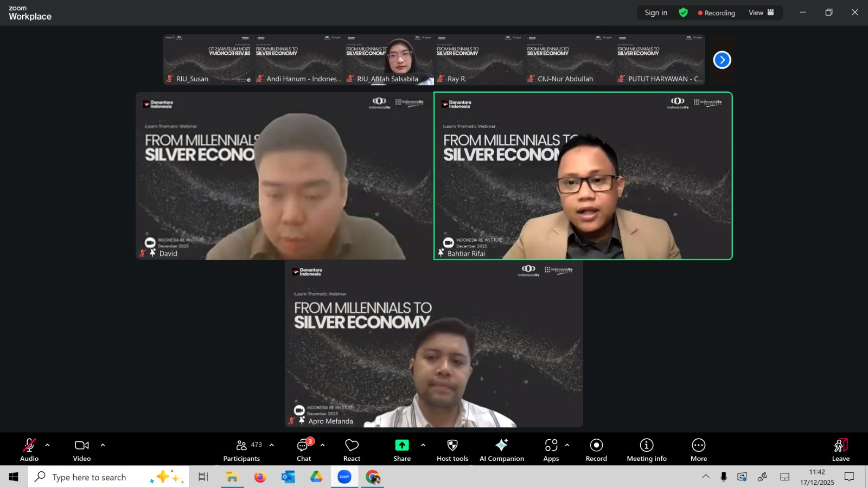Expand the Video options arrow
868x488 pixels.
click(x=103, y=445)
